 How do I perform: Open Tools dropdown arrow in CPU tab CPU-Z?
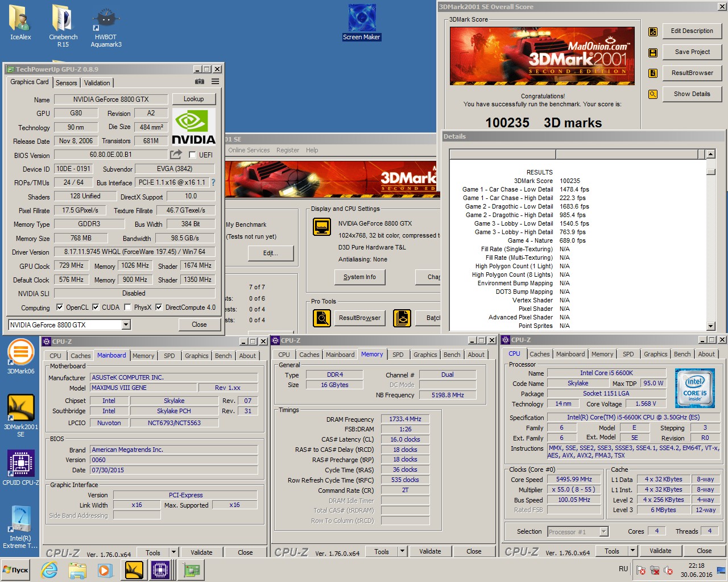click(633, 551)
